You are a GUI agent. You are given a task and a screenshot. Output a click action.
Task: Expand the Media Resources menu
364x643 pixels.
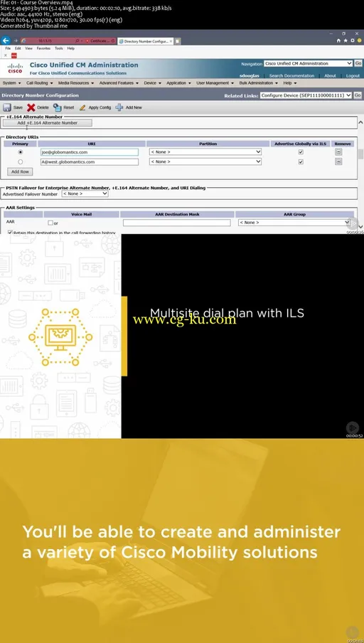tap(76, 83)
